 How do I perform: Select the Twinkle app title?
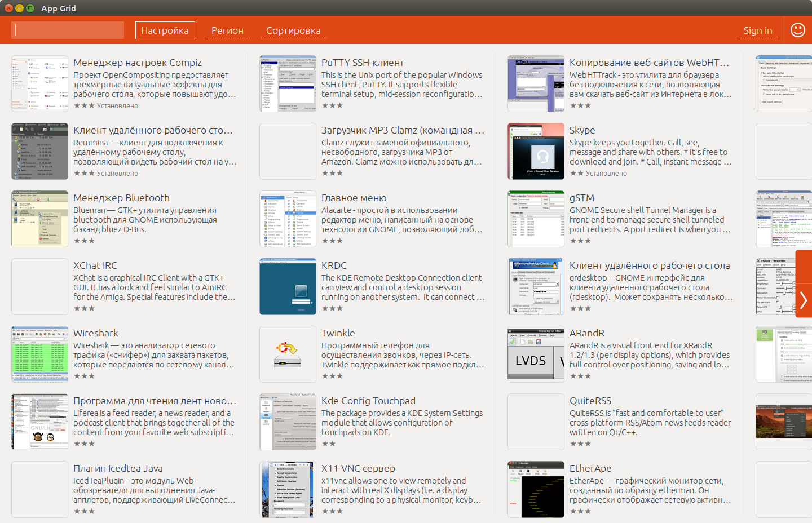click(x=338, y=333)
